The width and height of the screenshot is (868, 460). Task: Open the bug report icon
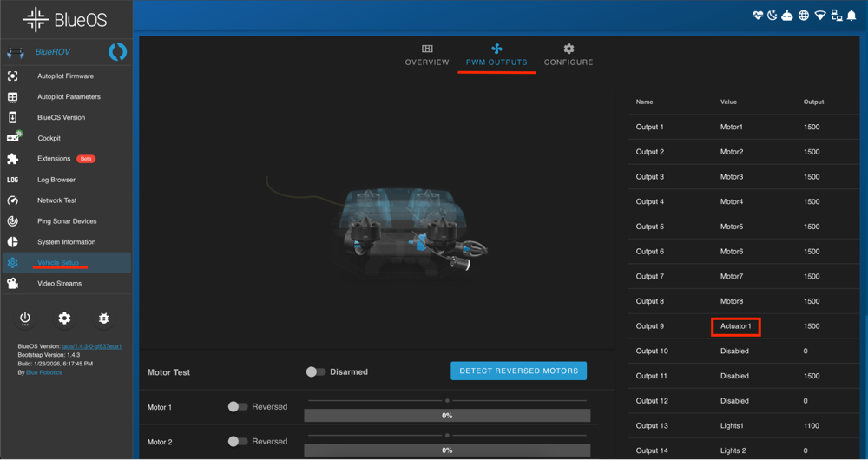103,319
